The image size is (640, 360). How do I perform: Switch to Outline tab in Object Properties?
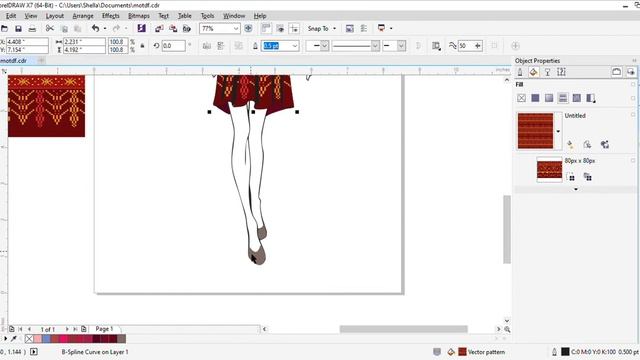(x=520, y=72)
